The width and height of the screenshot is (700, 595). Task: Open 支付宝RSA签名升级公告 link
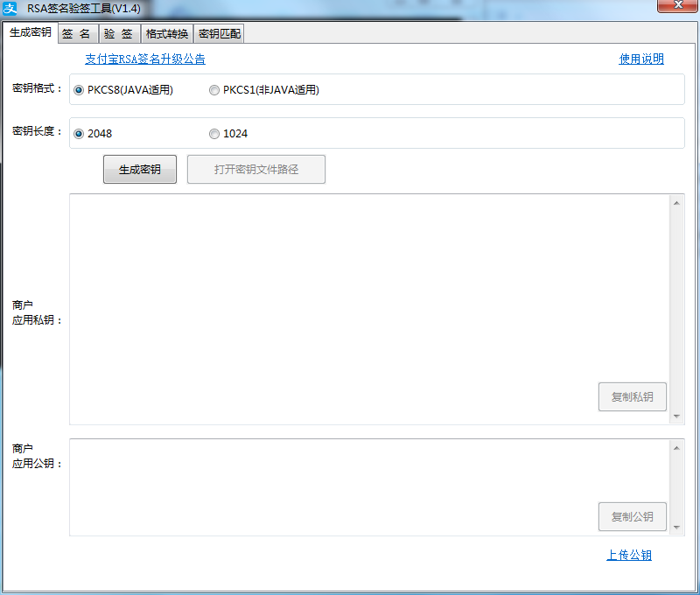[x=145, y=59]
